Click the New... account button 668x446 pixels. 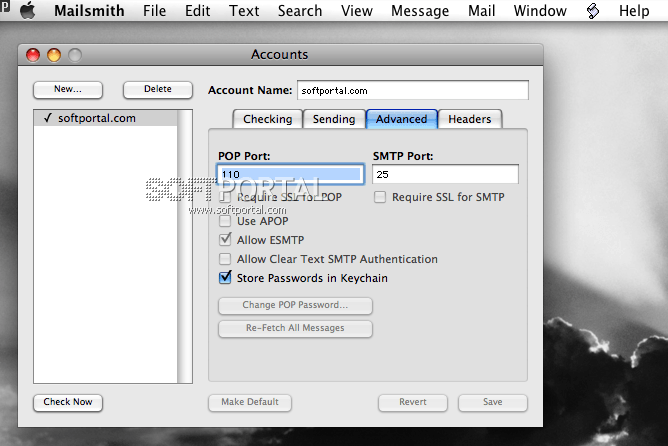click(68, 89)
